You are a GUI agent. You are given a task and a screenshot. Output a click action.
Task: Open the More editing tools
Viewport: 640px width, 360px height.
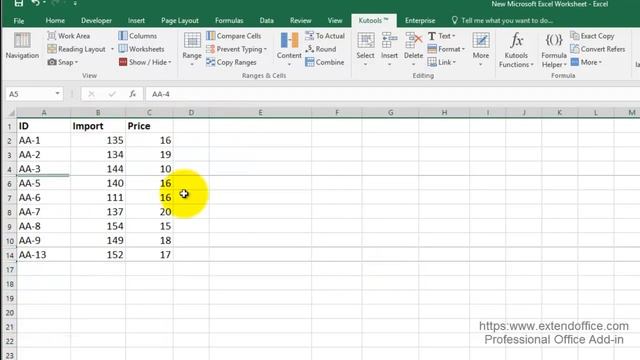pyautogui.click(x=481, y=49)
